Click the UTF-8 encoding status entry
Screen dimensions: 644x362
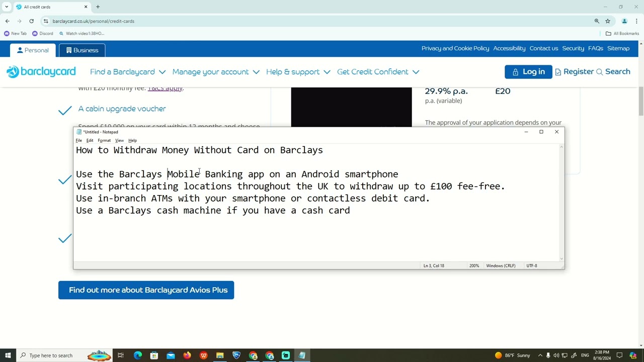point(532,265)
